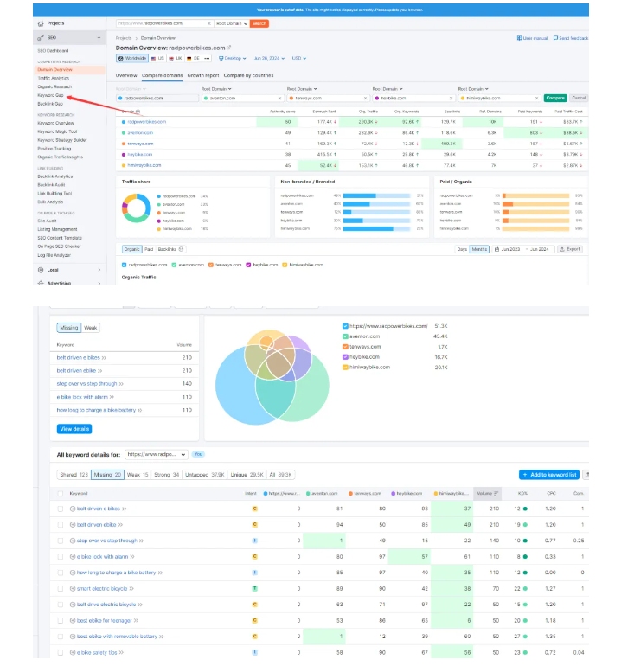The height and width of the screenshot is (672, 634).
Task: Click the keyword overlap Venn diagram
Action: pos(272,377)
